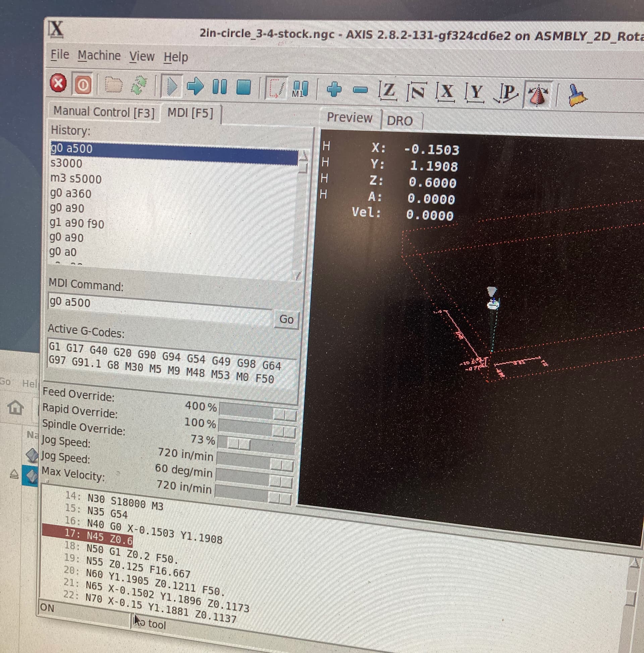The height and width of the screenshot is (653, 644).
Task: Select history entry 'g0 a0'
Action: pyautogui.click(x=63, y=252)
